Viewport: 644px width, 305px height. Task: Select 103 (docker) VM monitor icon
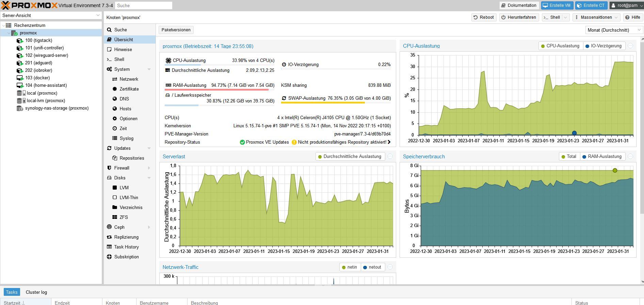point(20,78)
